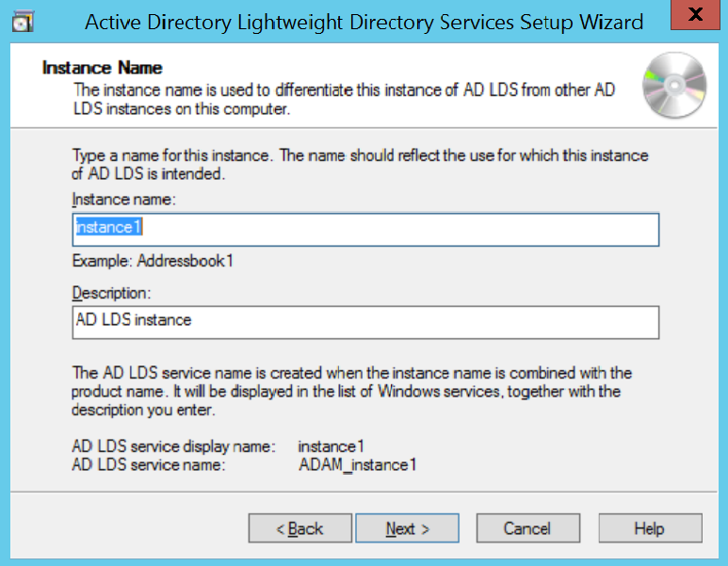Click the wizard title bar text
The width and height of the screenshot is (728, 566).
click(364, 22)
